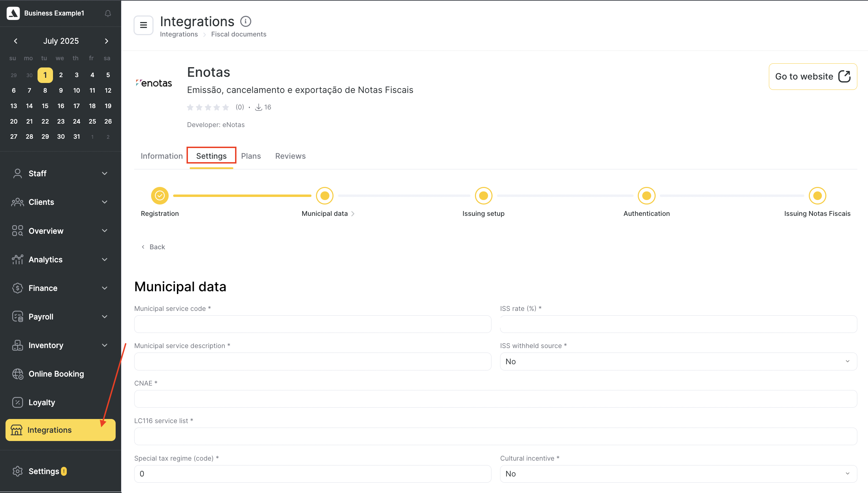Viewport: 868px width, 493px height.
Task: Click the CNAE input field
Action: point(496,399)
